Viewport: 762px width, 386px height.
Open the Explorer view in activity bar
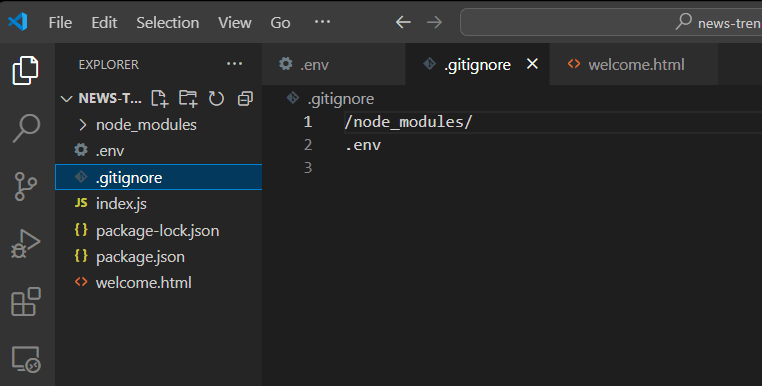25,70
